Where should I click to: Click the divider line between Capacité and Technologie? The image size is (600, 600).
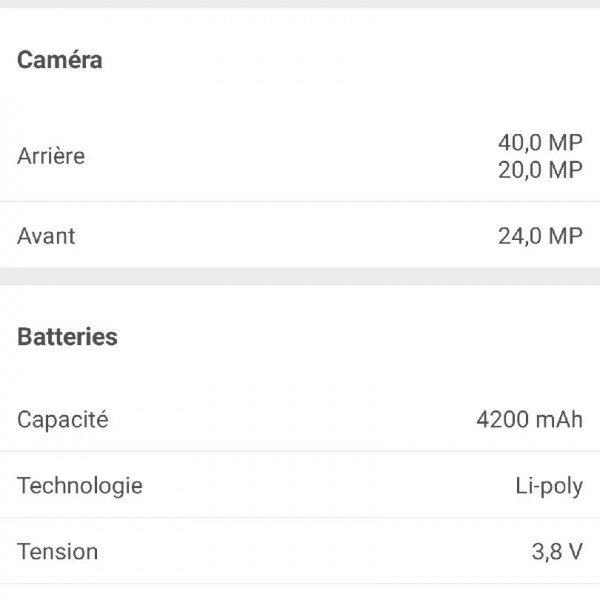[x=300, y=451]
